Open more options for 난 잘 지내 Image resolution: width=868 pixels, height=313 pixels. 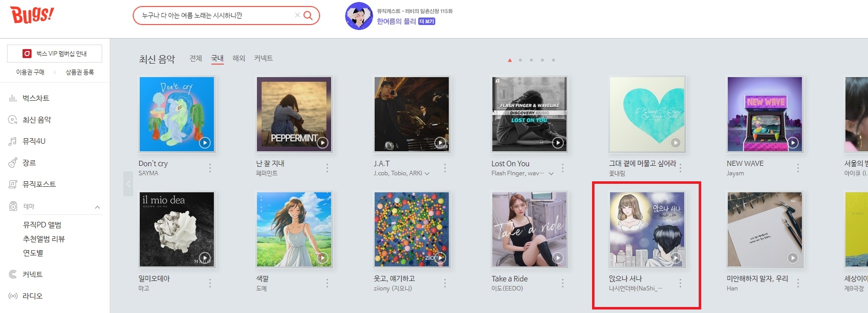point(327,168)
